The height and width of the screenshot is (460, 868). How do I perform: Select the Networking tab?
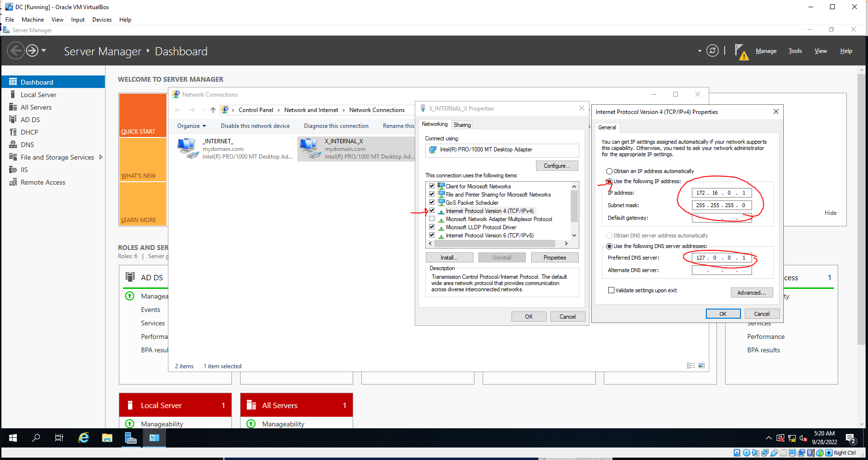435,124
